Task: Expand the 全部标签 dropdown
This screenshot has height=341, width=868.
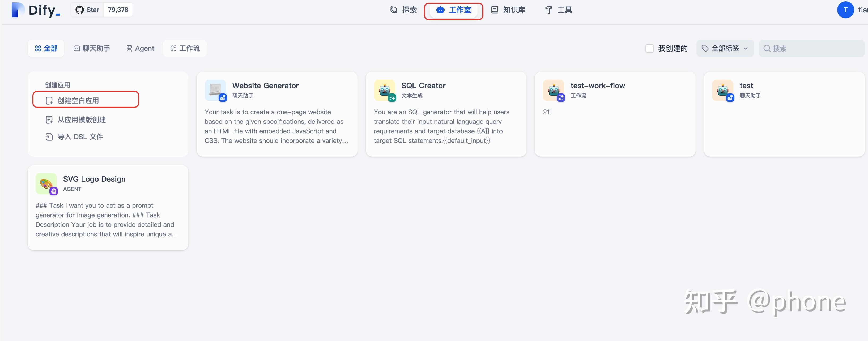Action: tap(725, 49)
